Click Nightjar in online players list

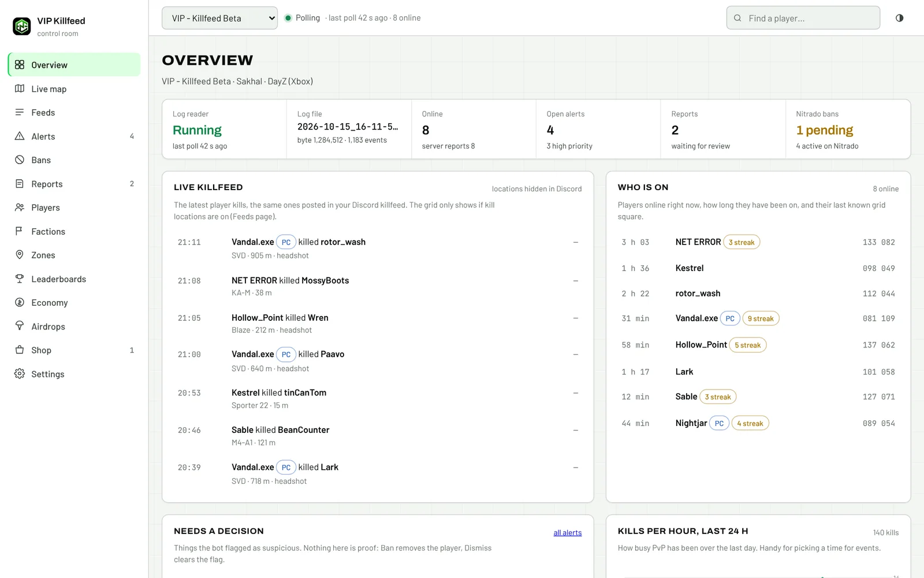(691, 423)
